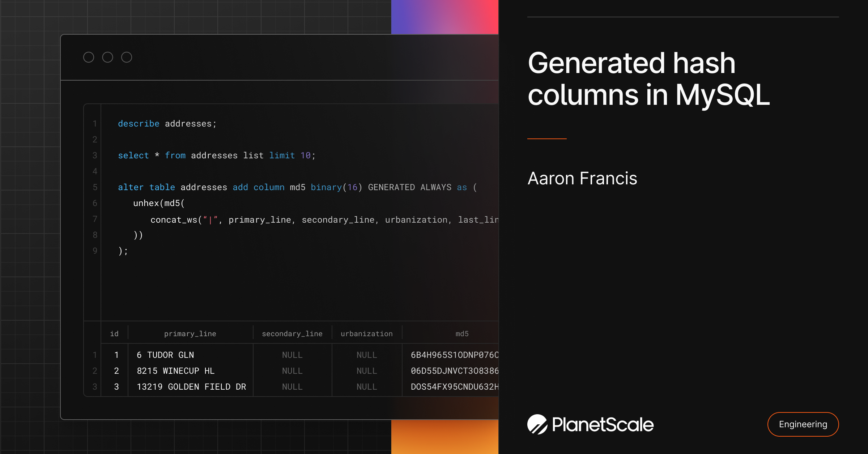Screen dimensions: 868x454
Task: Click the first window control circle
Action: tap(89, 57)
